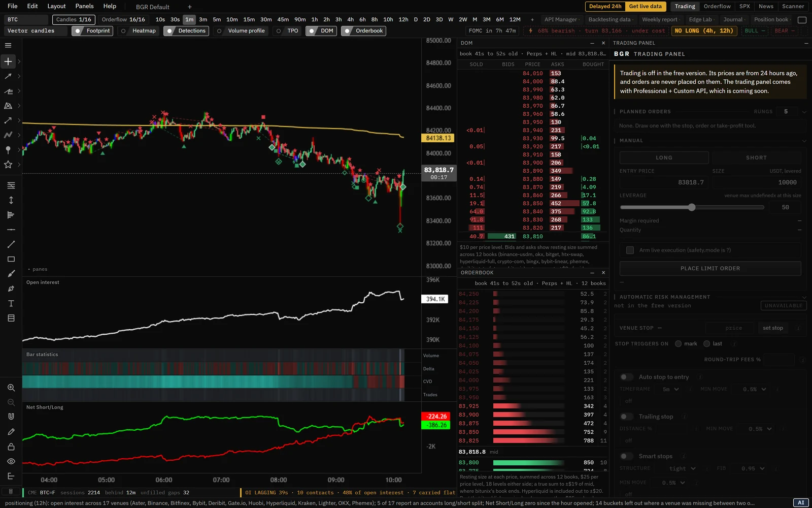
Task: Open the hamburger menu above drawing tools
Action: (x=8, y=46)
